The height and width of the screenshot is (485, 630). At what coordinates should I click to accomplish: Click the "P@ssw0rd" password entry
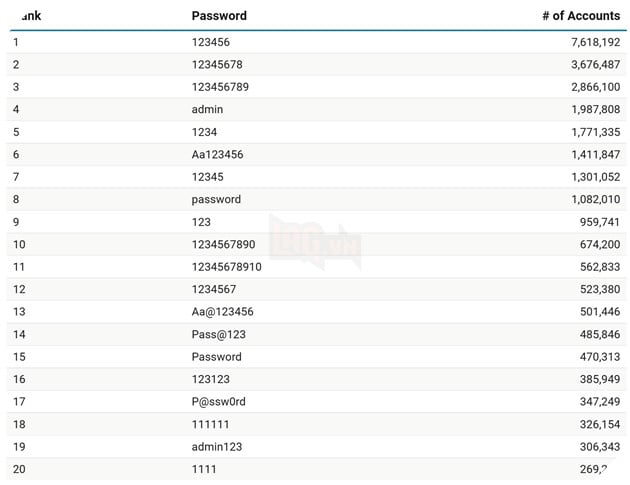pyautogui.click(x=218, y=402)
